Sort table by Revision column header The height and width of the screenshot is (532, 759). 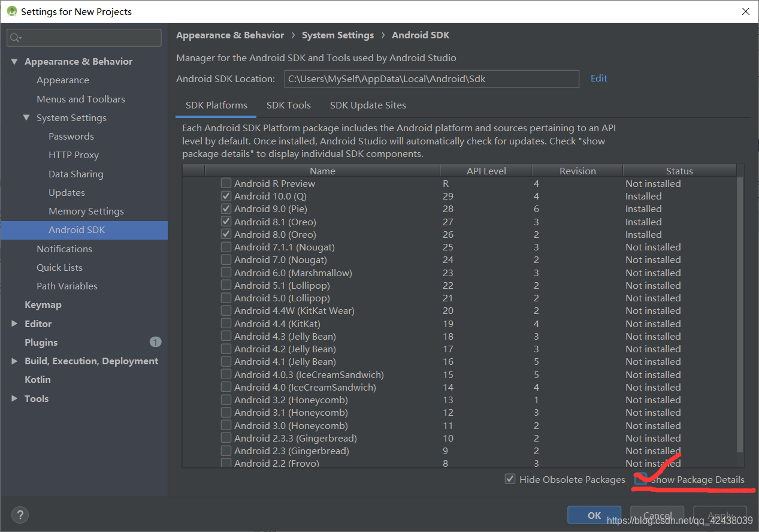[x=577, y=171]
